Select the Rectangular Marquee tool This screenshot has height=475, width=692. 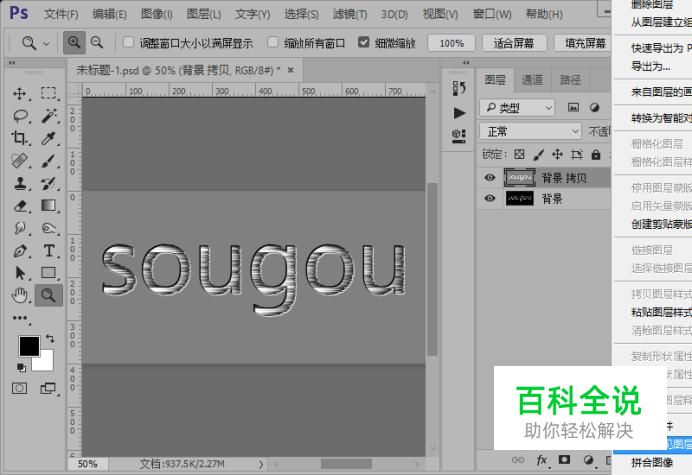49,94
